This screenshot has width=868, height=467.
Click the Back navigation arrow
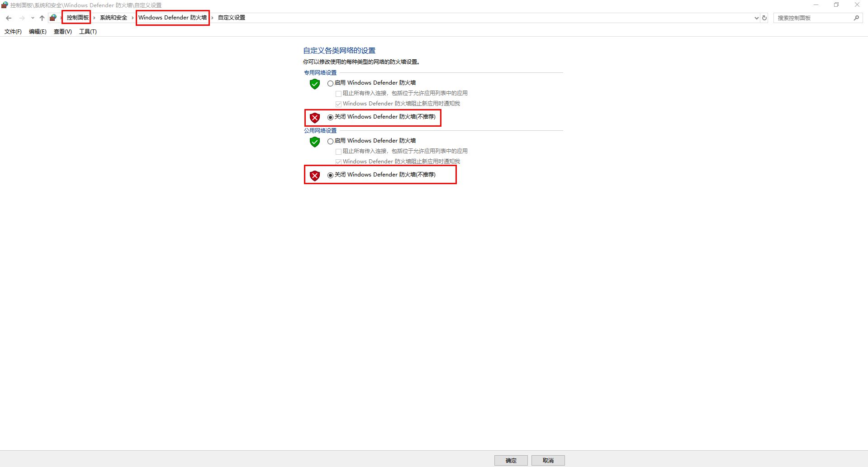9,18
